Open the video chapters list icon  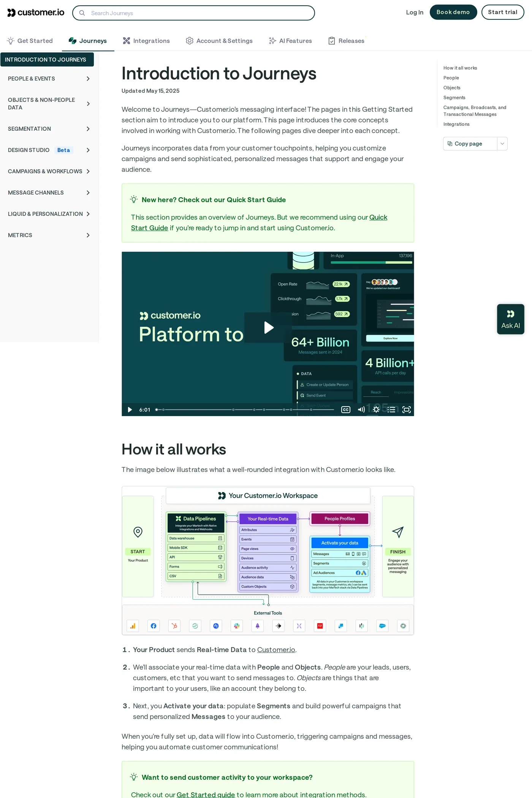pos(391,410)
